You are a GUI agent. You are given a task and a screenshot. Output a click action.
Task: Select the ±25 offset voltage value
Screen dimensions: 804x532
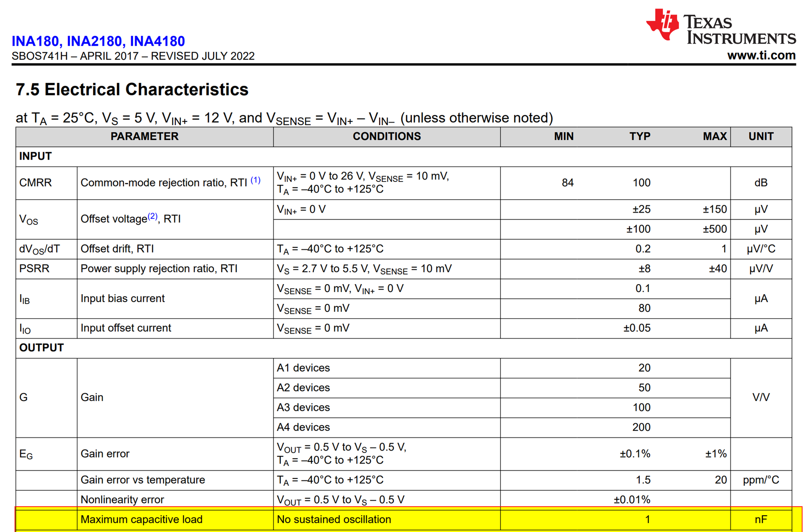642,209
